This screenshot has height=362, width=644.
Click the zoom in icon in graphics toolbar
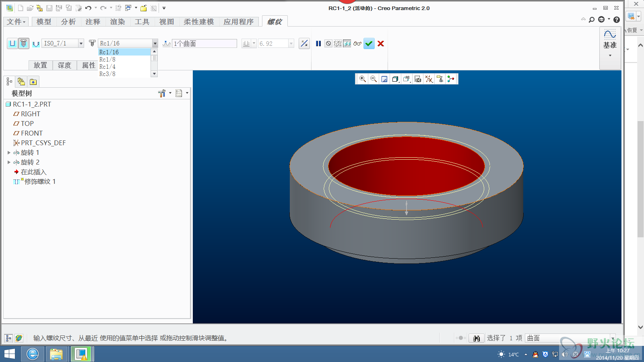[363, 79]
